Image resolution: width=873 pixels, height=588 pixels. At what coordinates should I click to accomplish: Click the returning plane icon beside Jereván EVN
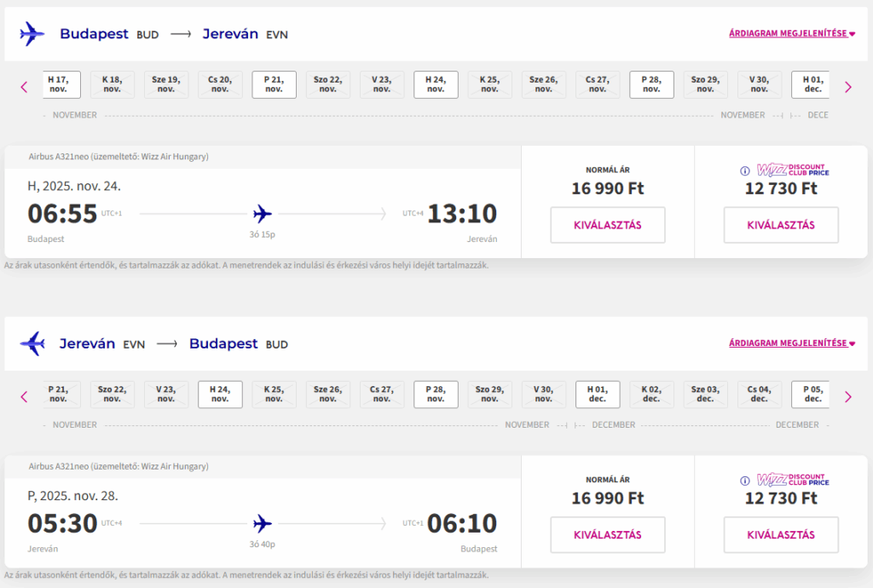coord(32,343)
